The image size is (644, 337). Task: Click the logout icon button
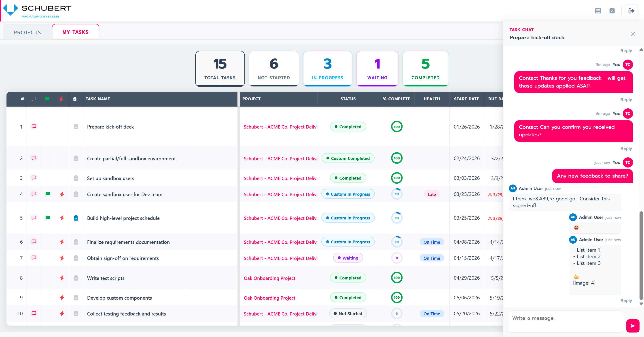[631, 11]
